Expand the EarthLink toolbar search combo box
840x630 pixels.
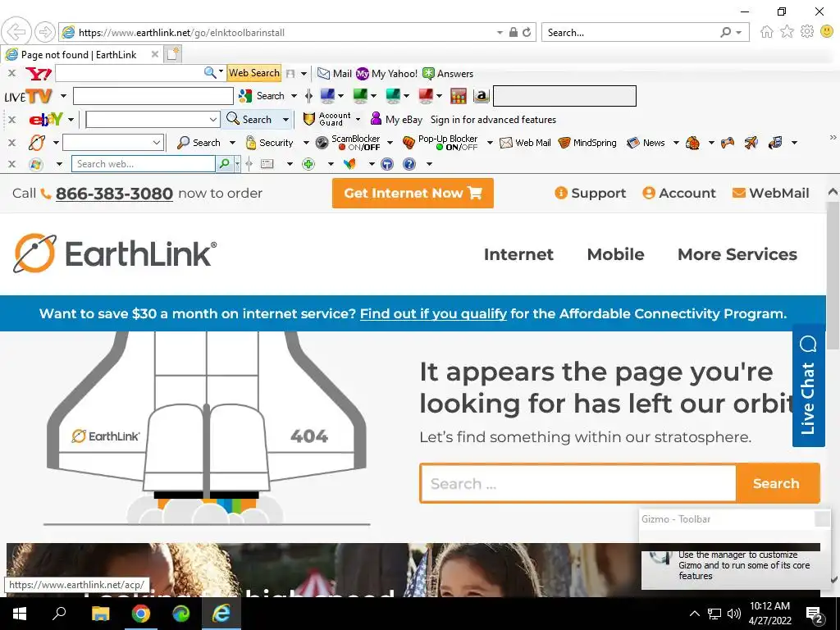pyautogui.click(x=157, y=143)
